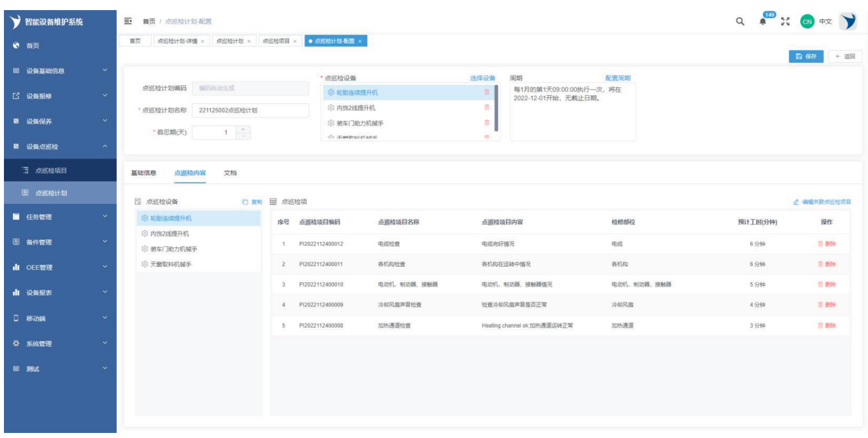This screenshot has width=868, height=438.
Task: Click the 点巡检计划名称 input field
Action: [250, 110]
